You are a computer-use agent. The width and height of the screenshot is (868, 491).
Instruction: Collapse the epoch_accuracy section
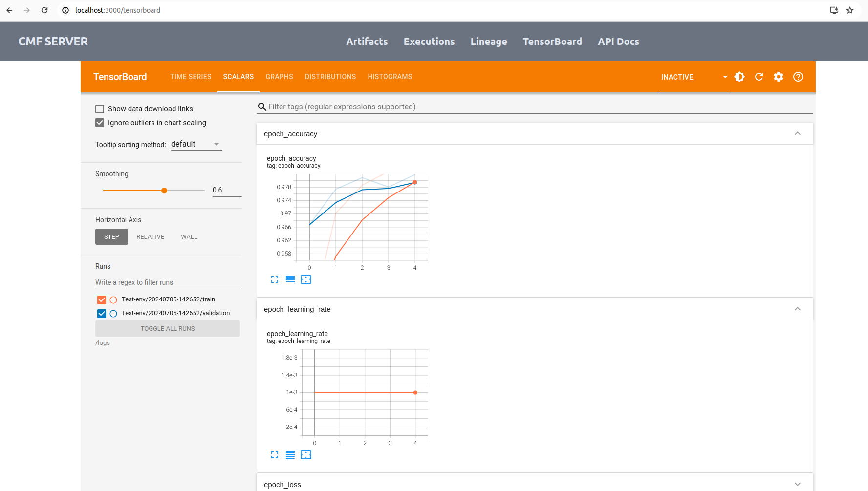click(x=798, y=133)
